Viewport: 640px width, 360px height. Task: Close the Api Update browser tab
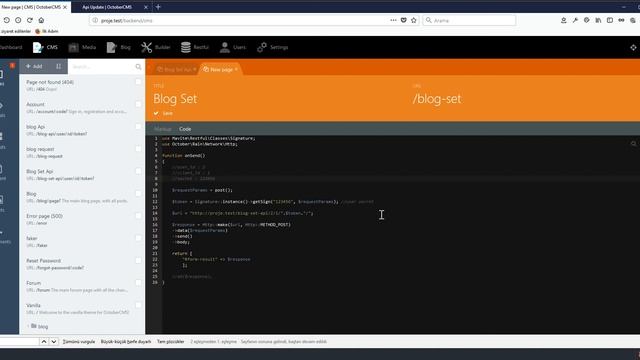146,7
